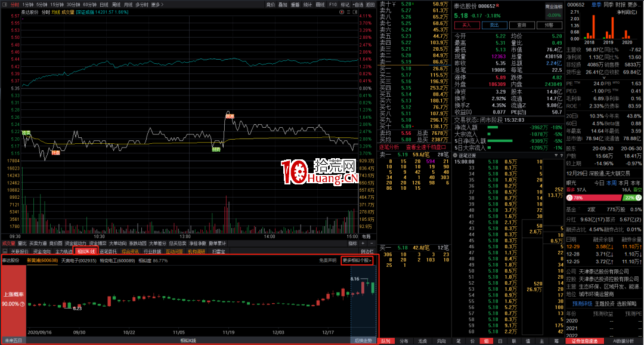Viewport: 644px width, 345px height.
Task: Select the 60分钟 chart period
Action: click(89, 5)
